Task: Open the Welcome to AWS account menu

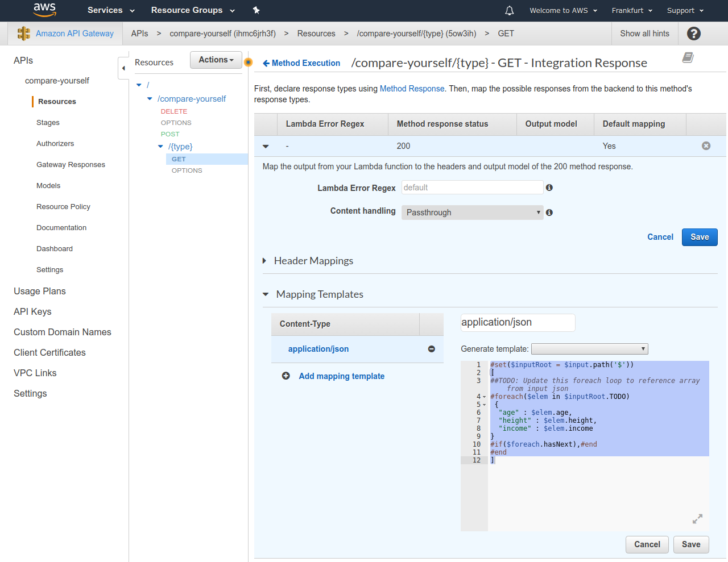Action: (563, 10)
